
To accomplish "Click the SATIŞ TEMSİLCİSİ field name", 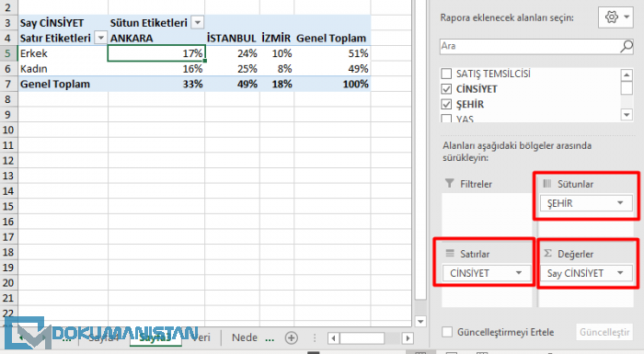I will point(493,74).
